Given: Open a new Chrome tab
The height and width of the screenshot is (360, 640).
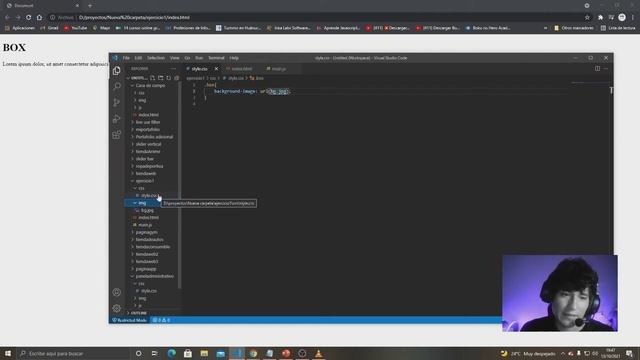Looking at the screenshot, I should pos(90,6).
